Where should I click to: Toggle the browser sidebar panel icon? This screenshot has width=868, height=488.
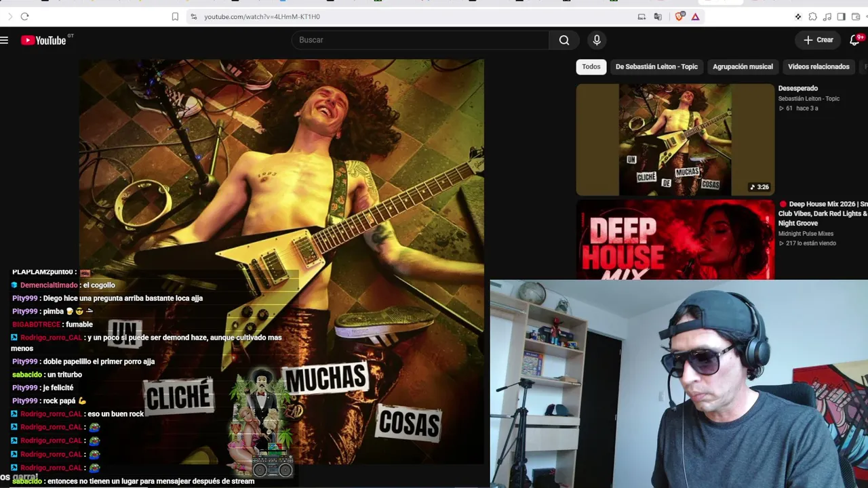pos(841,16)
